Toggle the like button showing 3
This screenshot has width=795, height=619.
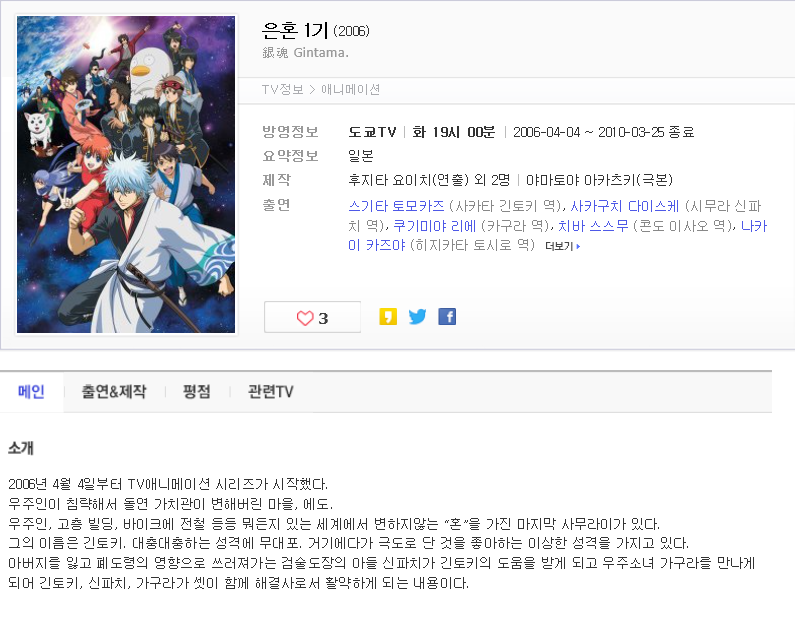coord(312,317)
